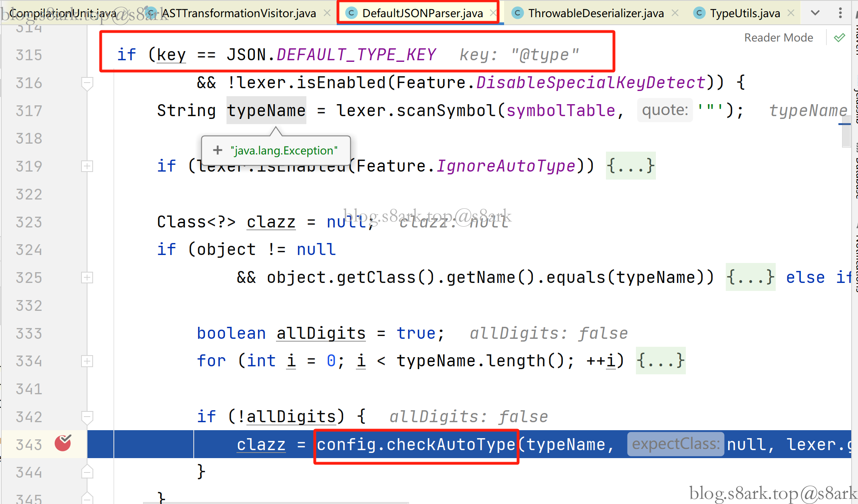858x504 pixels.
Task: Expand the folded for loop on line 334
Action: pyautogui.click(x=87, y=361)
